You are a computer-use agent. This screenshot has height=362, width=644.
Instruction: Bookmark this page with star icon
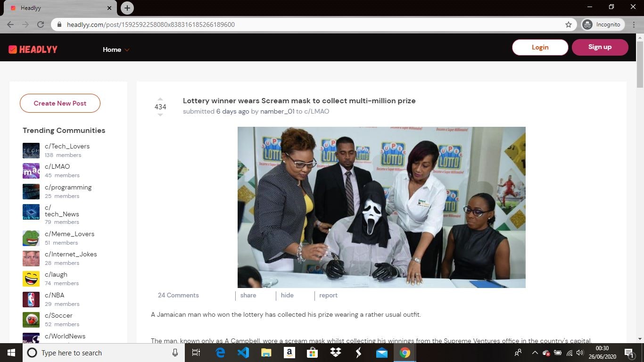pos(569,25)
